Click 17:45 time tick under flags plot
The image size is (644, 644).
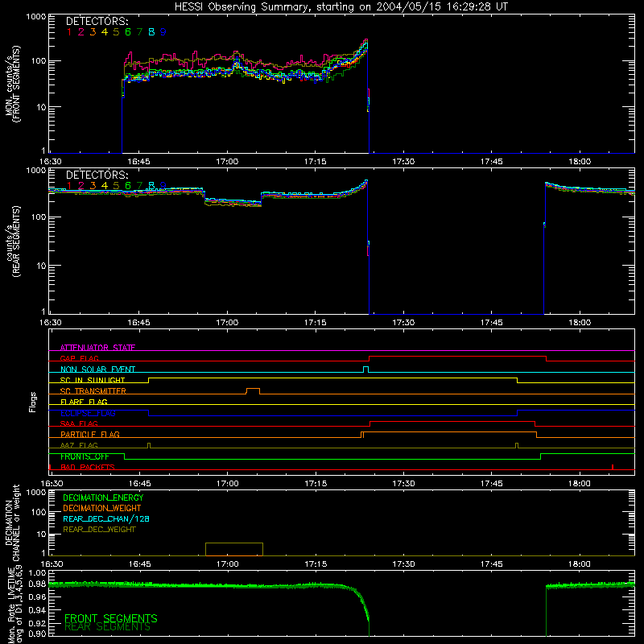pyautogui.click(x=492, y=484)
